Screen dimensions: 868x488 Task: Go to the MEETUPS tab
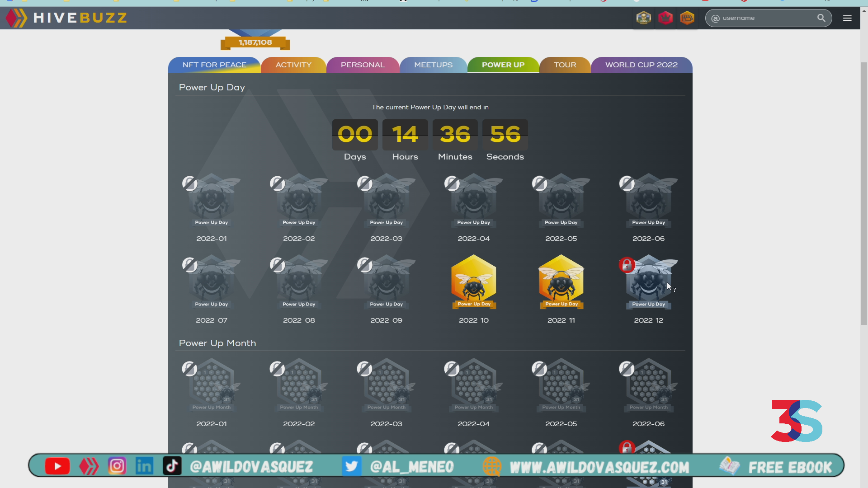tap(433, 65)
